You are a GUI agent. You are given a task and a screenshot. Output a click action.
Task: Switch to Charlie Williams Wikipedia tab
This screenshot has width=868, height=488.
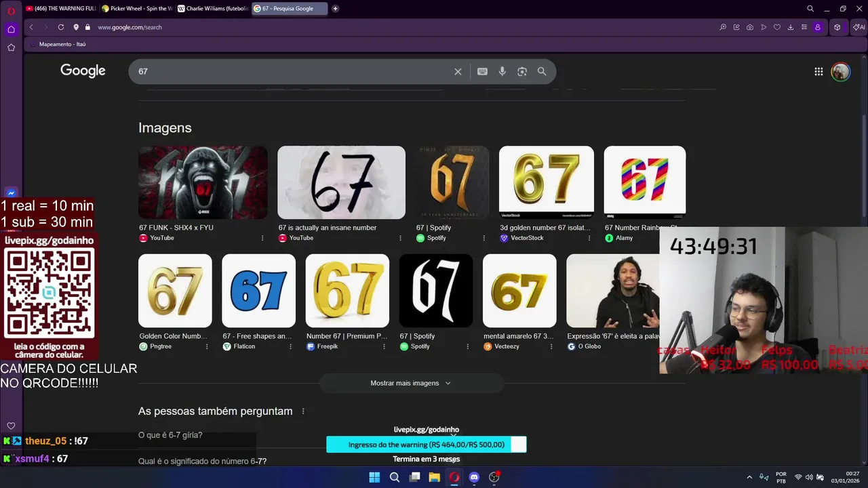[213, 9]
